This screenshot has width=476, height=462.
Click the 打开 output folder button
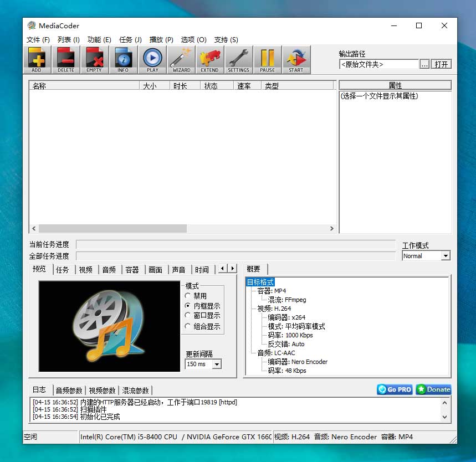click(x=442, y=64)
